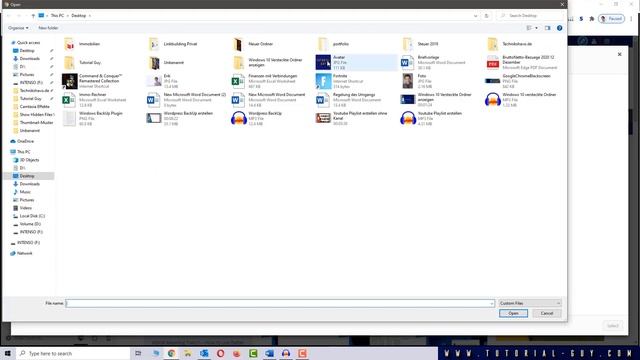The image size is (640, 360).
Task: Open the Organize dropdown menu
Action: point(18,28)
